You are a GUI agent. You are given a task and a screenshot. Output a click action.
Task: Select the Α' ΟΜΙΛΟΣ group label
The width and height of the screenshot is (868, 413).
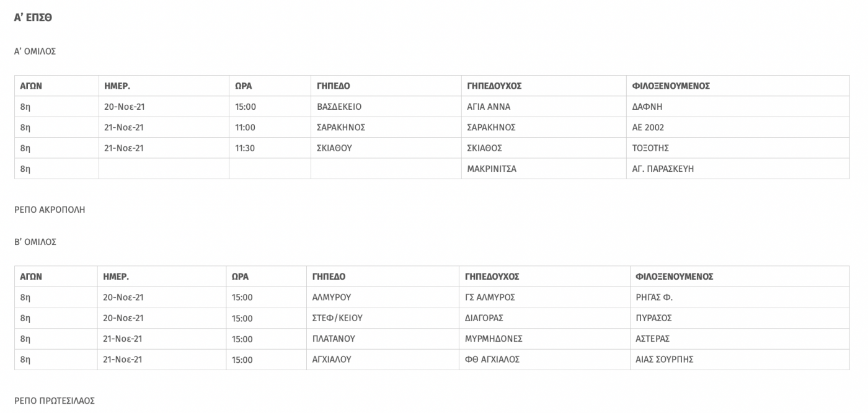pos(35,51)
